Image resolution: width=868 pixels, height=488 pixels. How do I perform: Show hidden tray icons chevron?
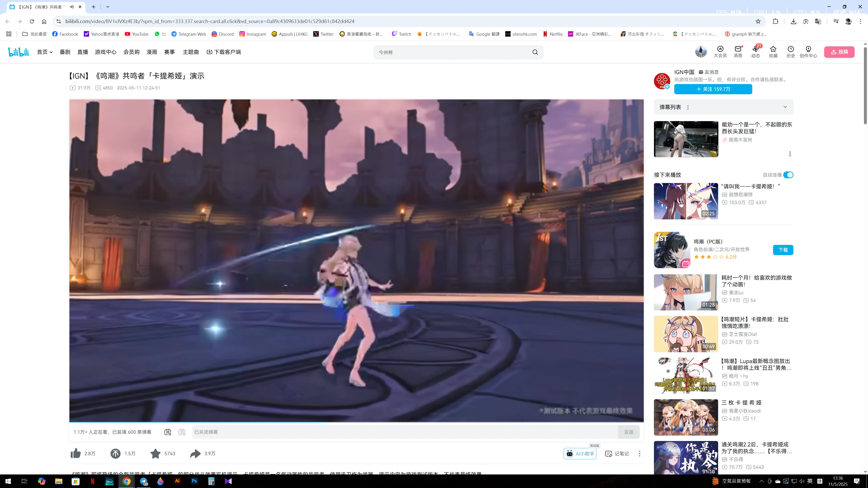[x=761, y=481]
